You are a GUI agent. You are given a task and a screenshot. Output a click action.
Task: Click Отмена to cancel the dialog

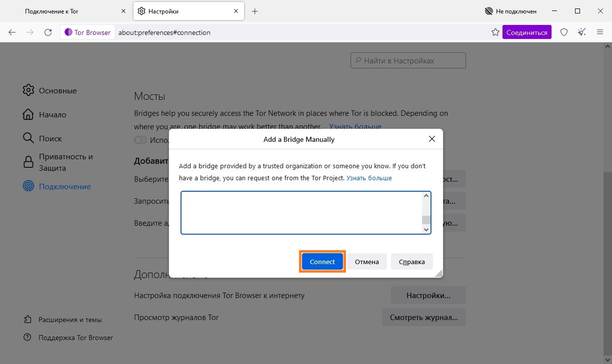(x=367, y=262)
